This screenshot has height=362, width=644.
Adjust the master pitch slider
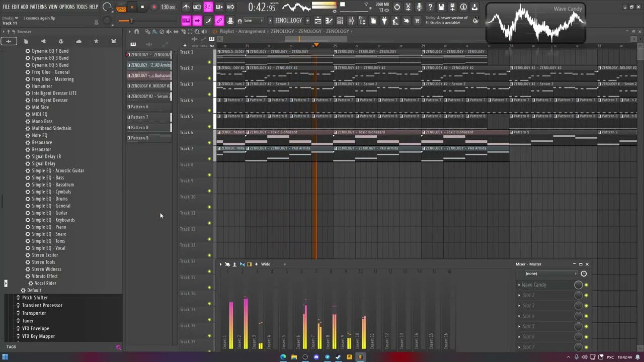point(131,21)
